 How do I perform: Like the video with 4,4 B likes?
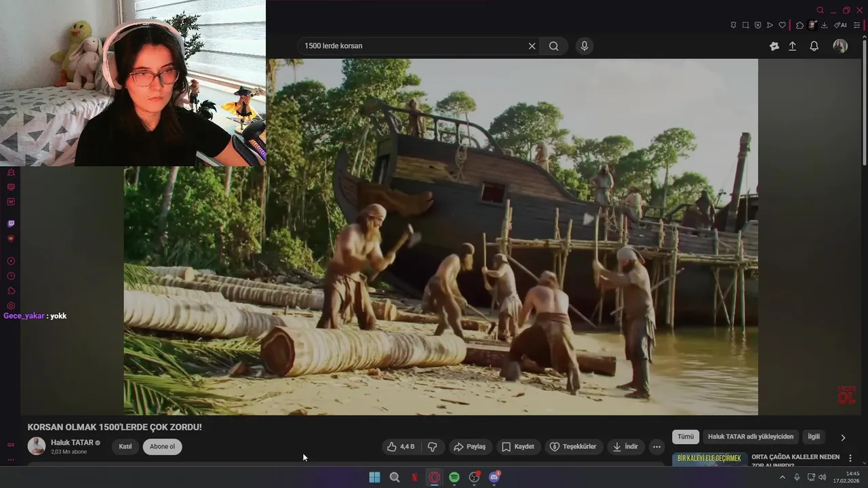pyautogui.click(x=400, y=447)
